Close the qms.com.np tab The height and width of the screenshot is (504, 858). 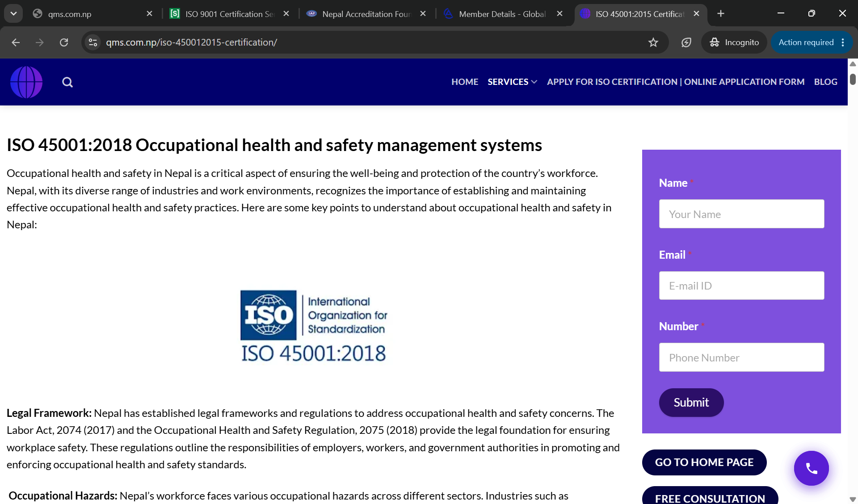click(150, 14)
